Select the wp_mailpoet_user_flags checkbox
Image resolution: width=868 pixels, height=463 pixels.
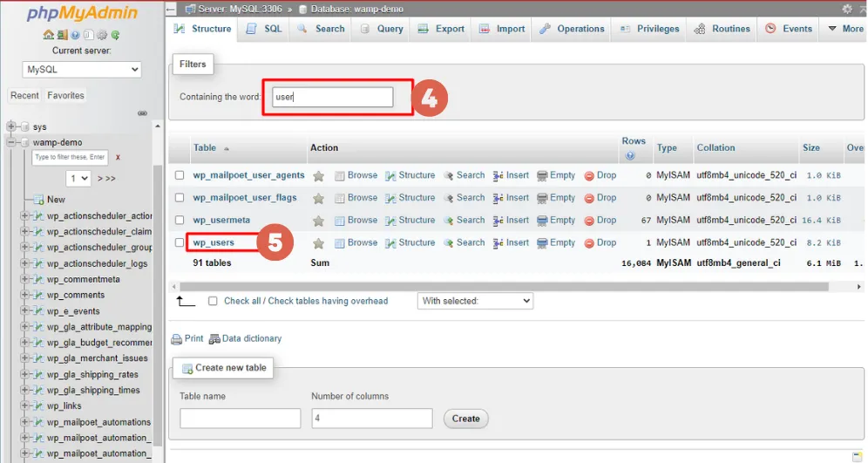coord(180,197)
